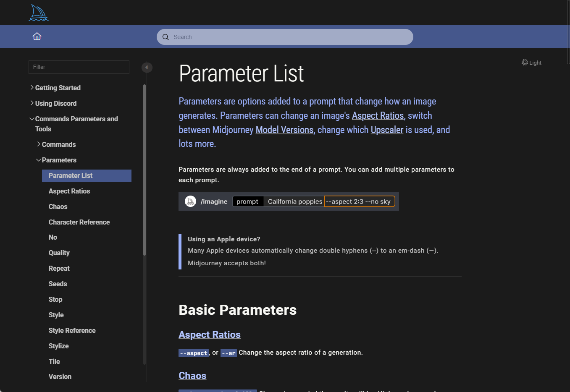
Task: Open the Chaos heading link
Action: tap(192, 376)
